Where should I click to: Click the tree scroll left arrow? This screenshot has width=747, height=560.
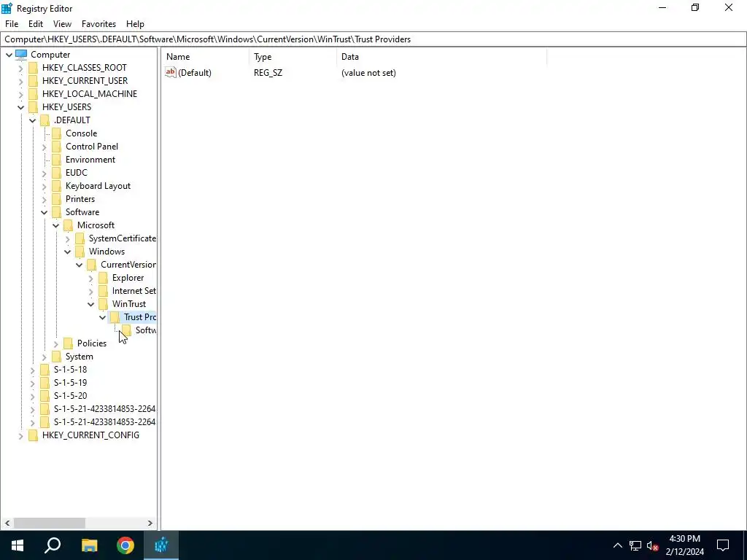click(x=7, y=523)
